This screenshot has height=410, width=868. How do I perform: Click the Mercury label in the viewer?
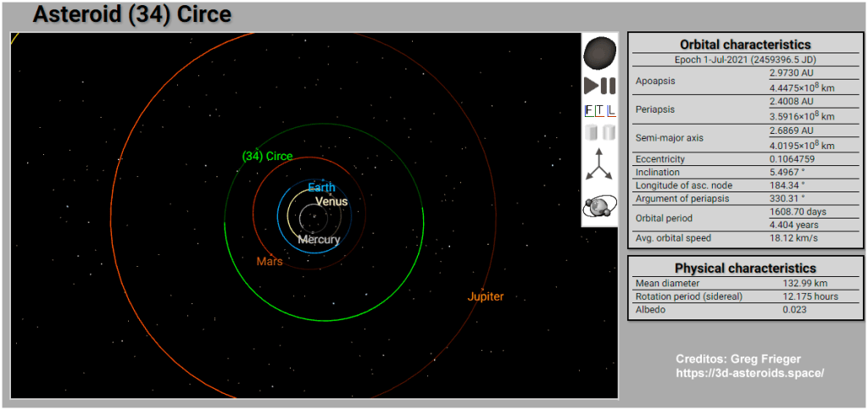point(319,240)
